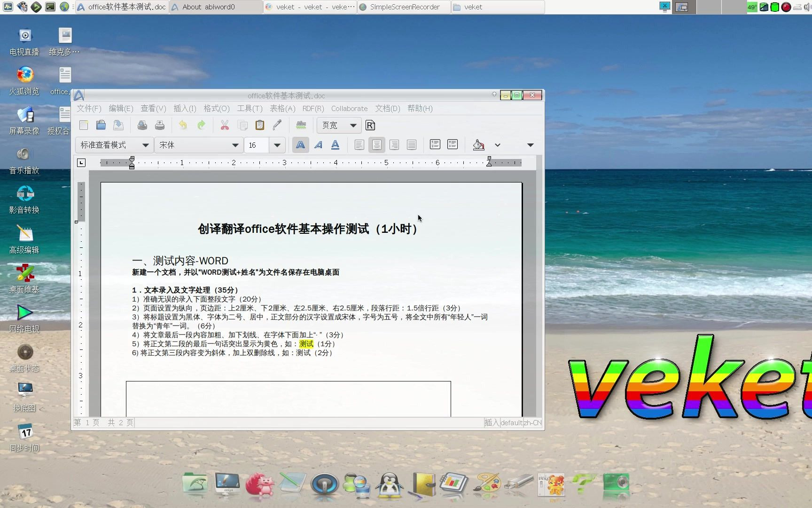Open 同步时间 calendar desktop icon
The height and width of the screenshot is (508, 812).
(x=24, y=437)
